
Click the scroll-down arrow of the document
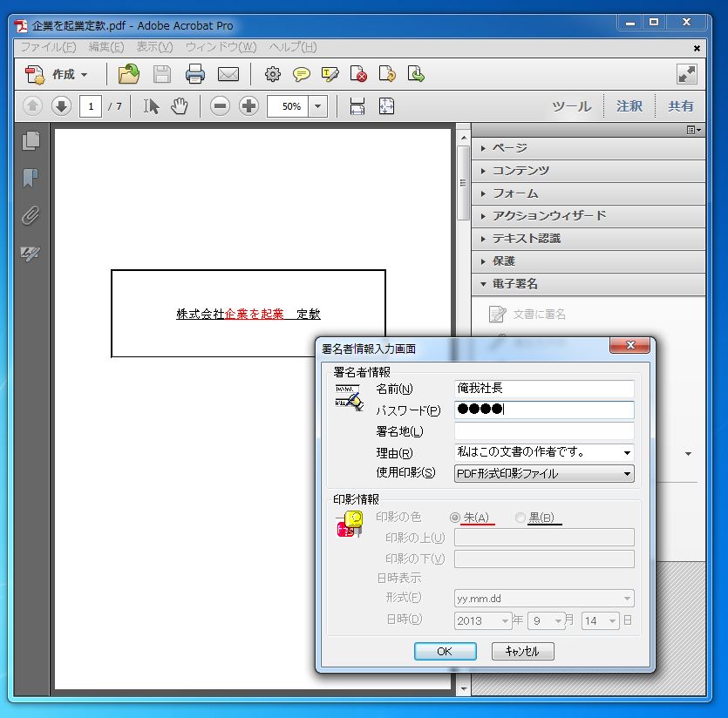(x=463, y=688)
